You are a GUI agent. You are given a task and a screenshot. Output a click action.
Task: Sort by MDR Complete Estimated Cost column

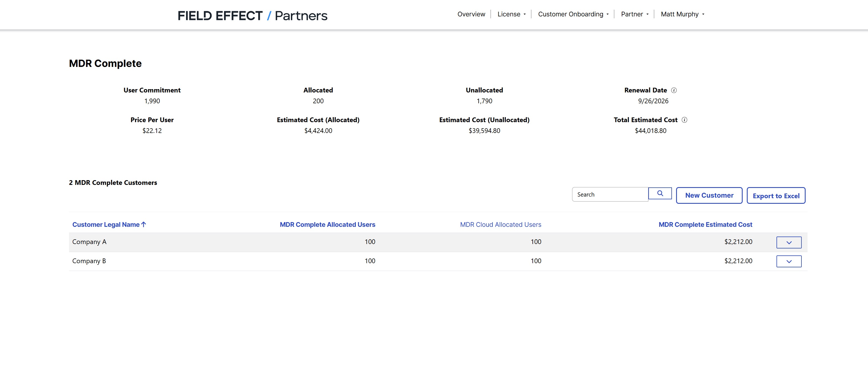point(705,225)
